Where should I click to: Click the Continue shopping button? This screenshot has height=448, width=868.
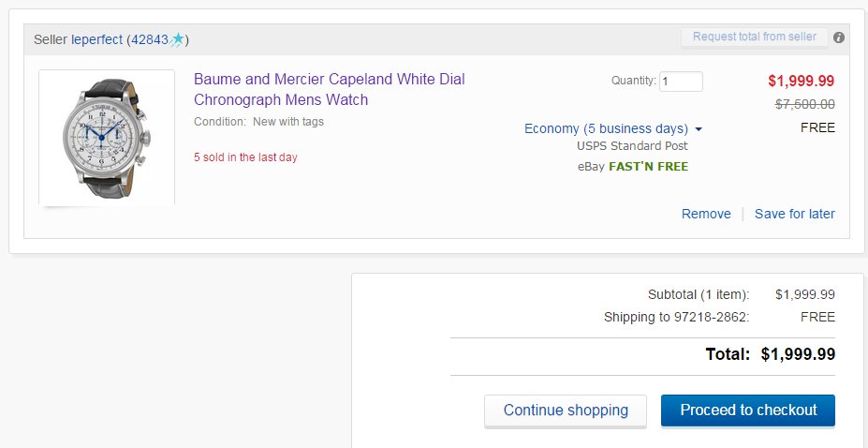[566, 411]
